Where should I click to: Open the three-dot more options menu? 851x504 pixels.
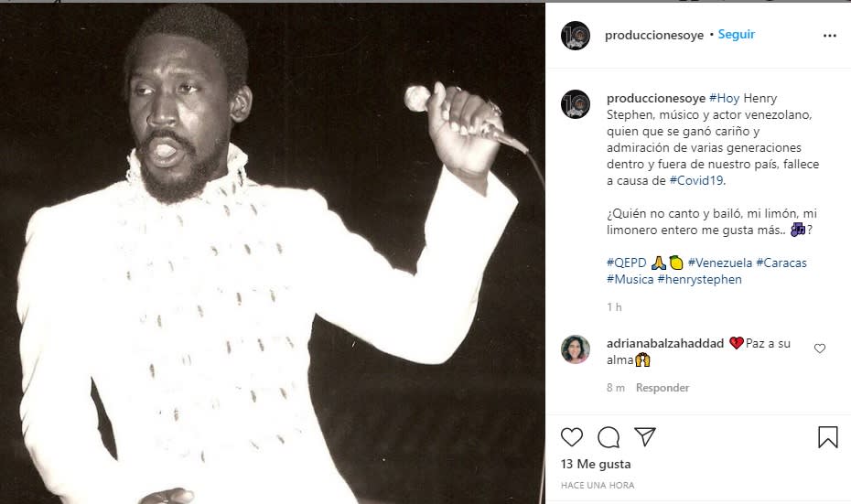coord(829,36)
